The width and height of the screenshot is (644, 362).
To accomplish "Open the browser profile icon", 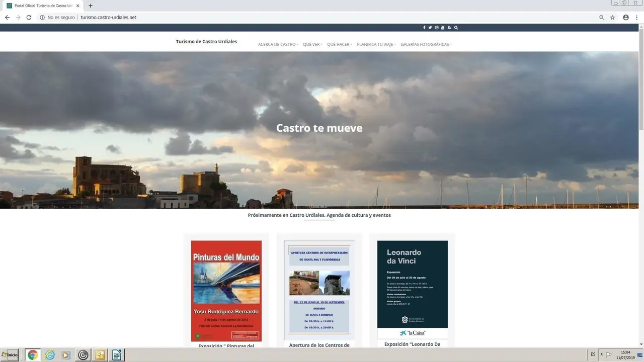I will click(x=625, y=17).
